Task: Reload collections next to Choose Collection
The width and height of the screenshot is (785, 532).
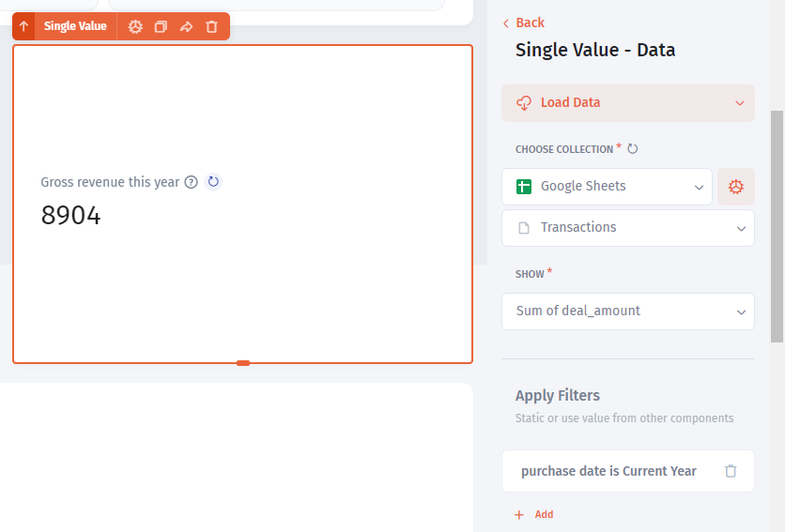Action: tap(633, 149)
